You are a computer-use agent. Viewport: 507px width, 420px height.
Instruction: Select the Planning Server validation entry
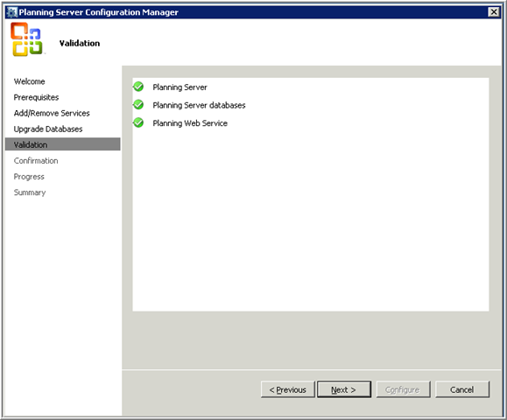[180, 87]
